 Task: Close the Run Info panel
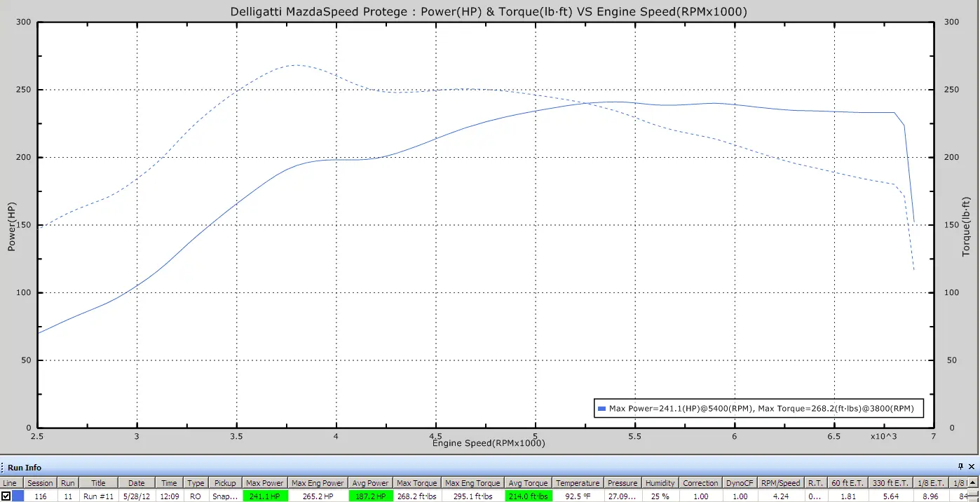click(x=972, y=467)
